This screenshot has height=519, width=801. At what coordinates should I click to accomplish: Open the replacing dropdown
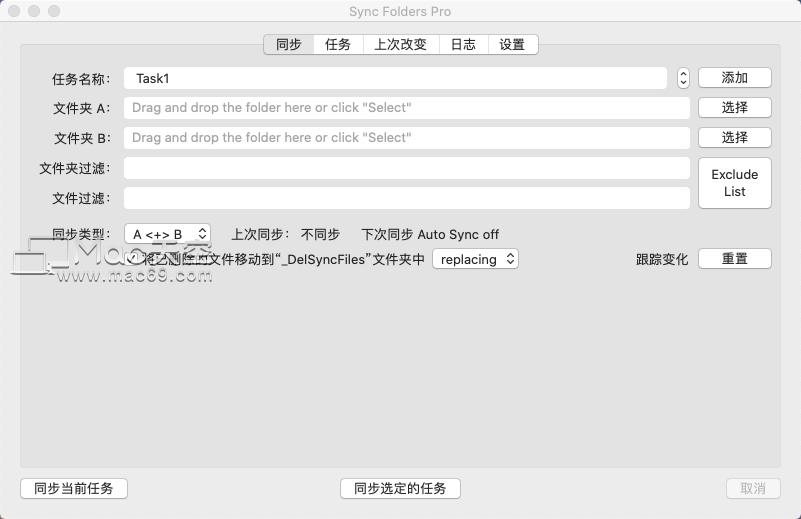(x=476, y=259)
